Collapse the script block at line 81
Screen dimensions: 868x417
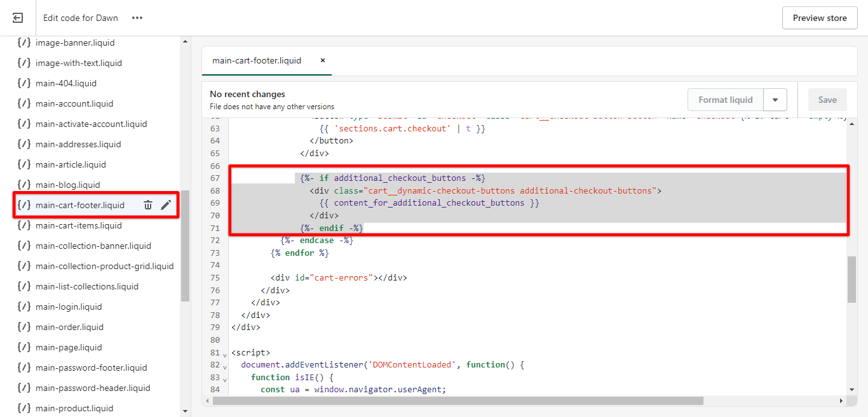[x=225, y=354]
